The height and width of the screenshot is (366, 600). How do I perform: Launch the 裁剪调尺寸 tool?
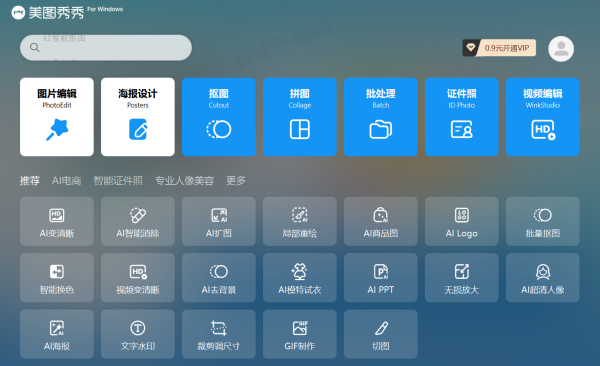pyautogui.click(x=218, y=334)
